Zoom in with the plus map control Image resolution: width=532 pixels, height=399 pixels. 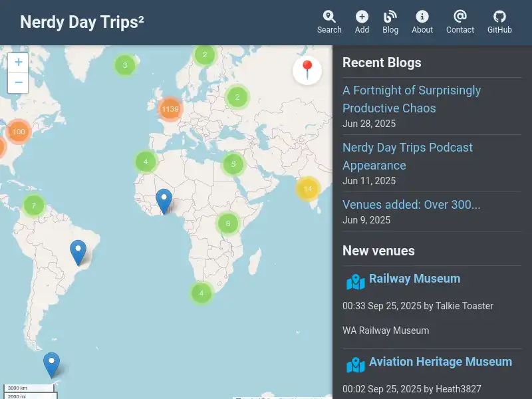click(18, 62)
